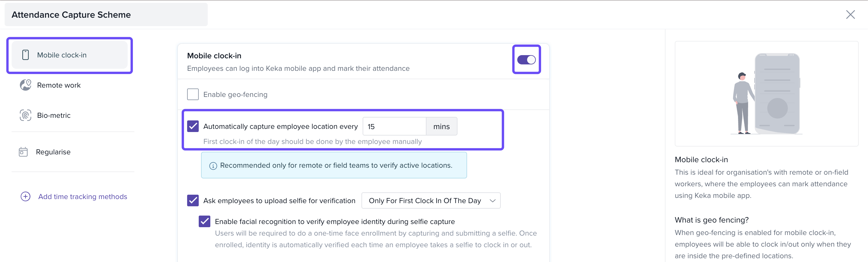The width and height of the screenshot is (868, 262).
Task: Click the Add time tracking methods link
Action: (83, 197)
